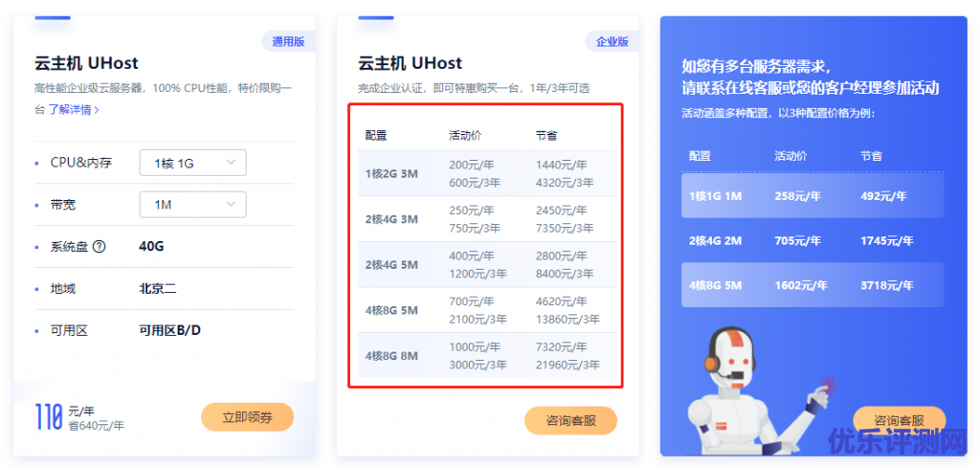Click the system disk help question-mark icon
The image size is (980, 467).
[99, 246]
